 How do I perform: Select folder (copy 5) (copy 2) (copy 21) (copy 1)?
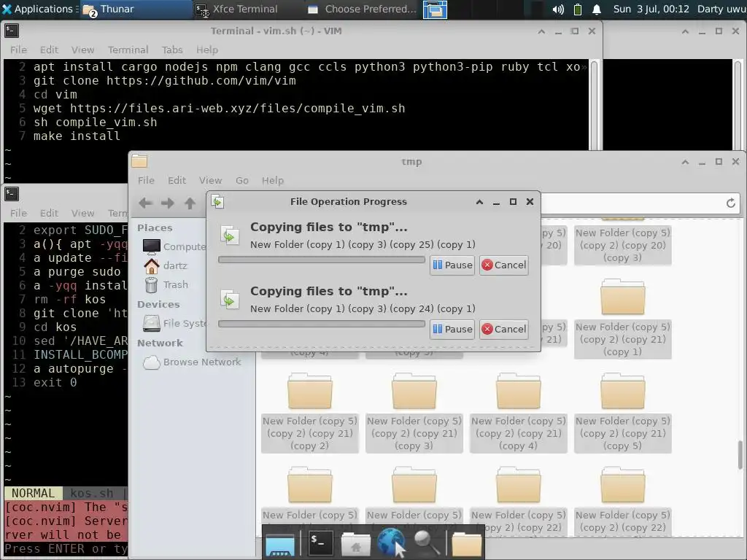(x=623, y=319)
